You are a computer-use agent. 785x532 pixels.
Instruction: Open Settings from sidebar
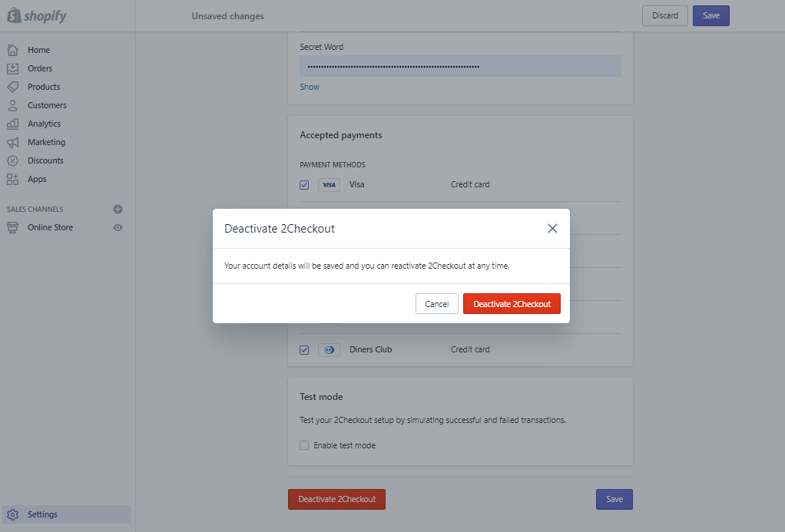(x=66, y=514)
